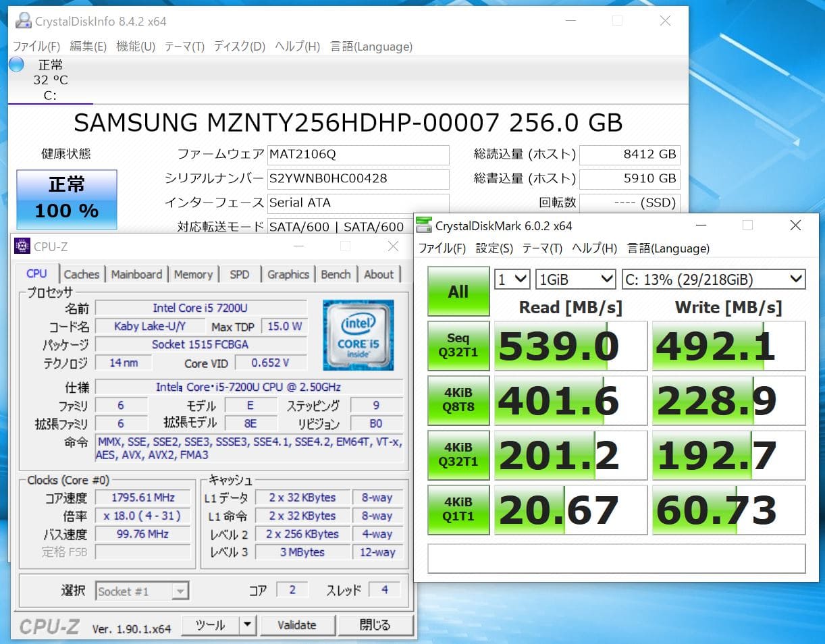Click the 4KiB Q32T1 read result 201.2
Image resolution: width=825 pixels, height=644 pixels.
[x=571, y=456]
